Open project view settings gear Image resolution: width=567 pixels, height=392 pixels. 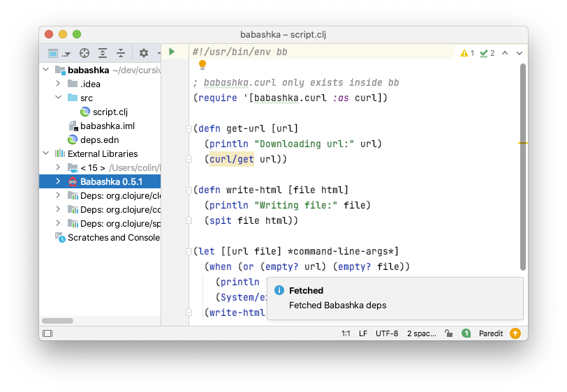pos(144,54)
